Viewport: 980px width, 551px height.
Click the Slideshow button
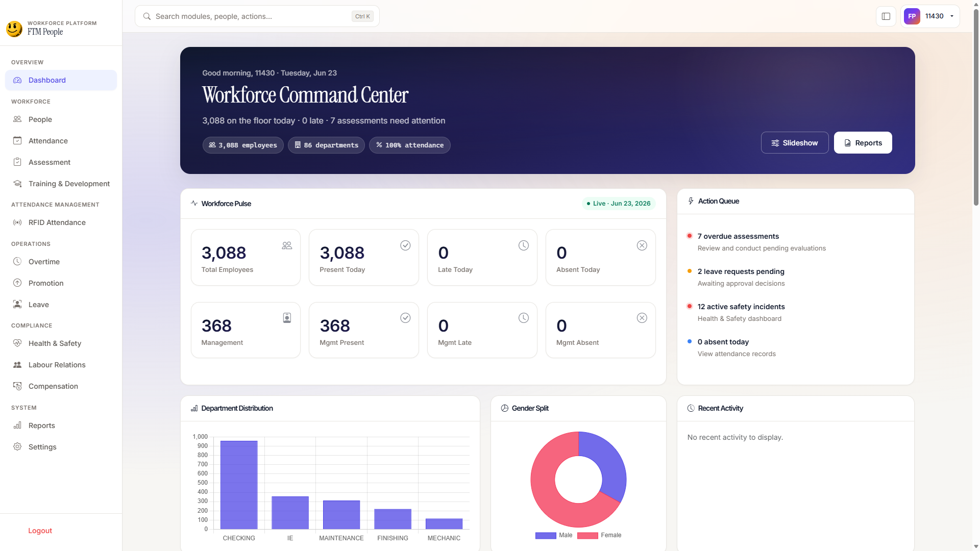click(x=795, y=143)
